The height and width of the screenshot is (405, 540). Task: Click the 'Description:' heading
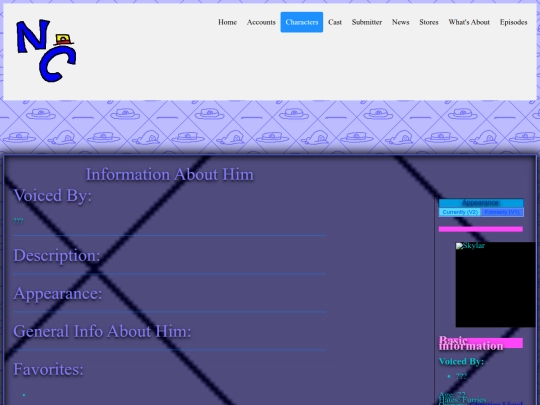57,256
